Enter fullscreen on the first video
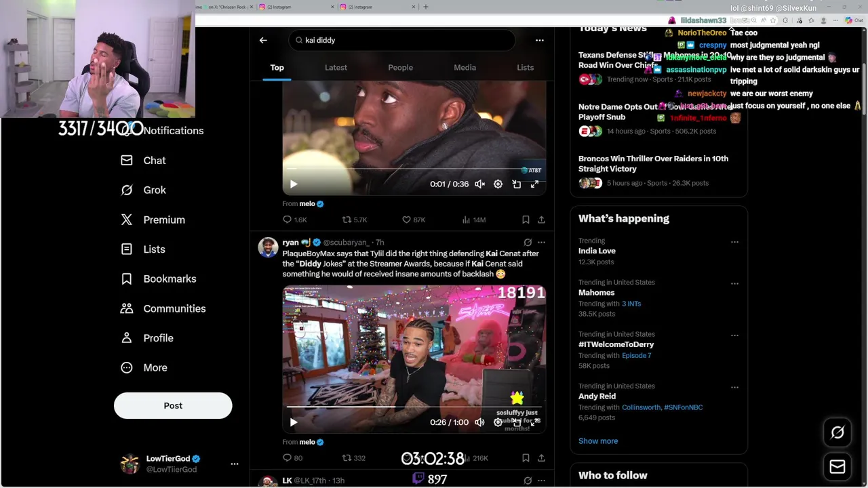This screenshot has height=488, width=868. click(534, 184)
